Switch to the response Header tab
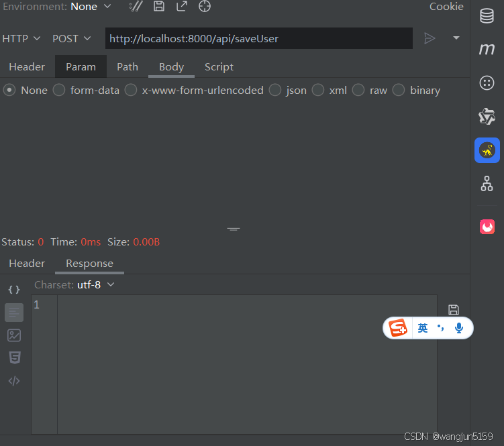The height and width of the screenshot is (446, 504). pyautogui.click(x=27, y=264)
